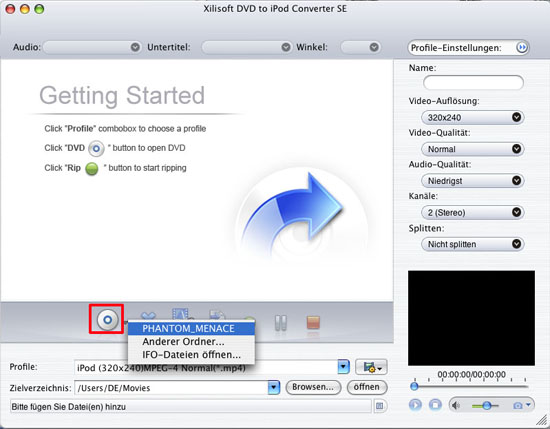Image resolution: width=550 pixels, height=429 pixels.
Task: Click the Profile-Einstellungen double-arrow icon
Action: (522, 47)
